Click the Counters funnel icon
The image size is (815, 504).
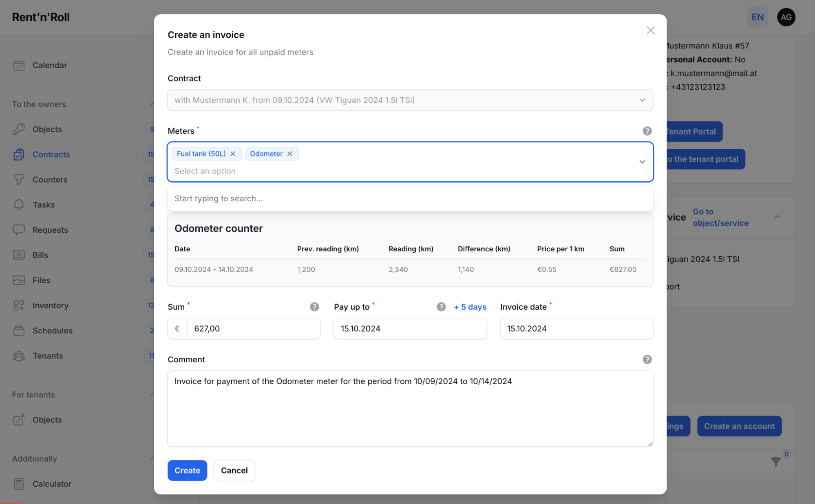19,180
